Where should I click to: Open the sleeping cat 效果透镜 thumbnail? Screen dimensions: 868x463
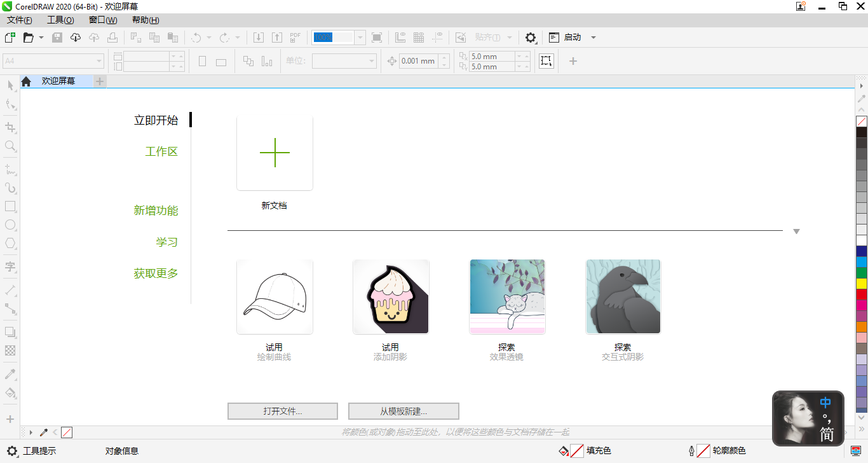point(507,297)
